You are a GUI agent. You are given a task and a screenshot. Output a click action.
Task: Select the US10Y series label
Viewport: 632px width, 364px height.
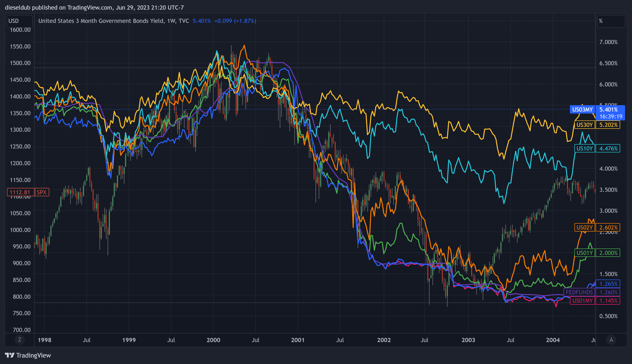pos(584,149)
